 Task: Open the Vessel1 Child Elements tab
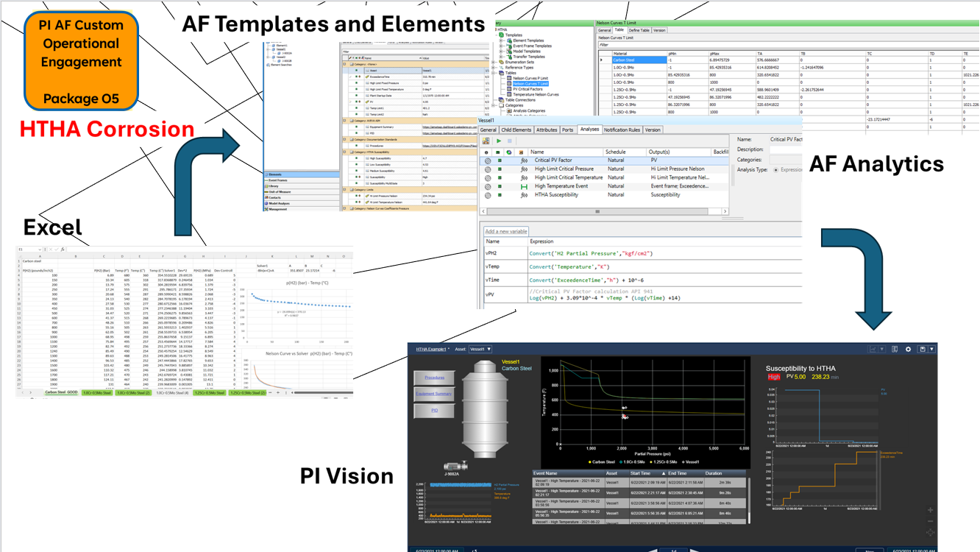click(516, 130)
